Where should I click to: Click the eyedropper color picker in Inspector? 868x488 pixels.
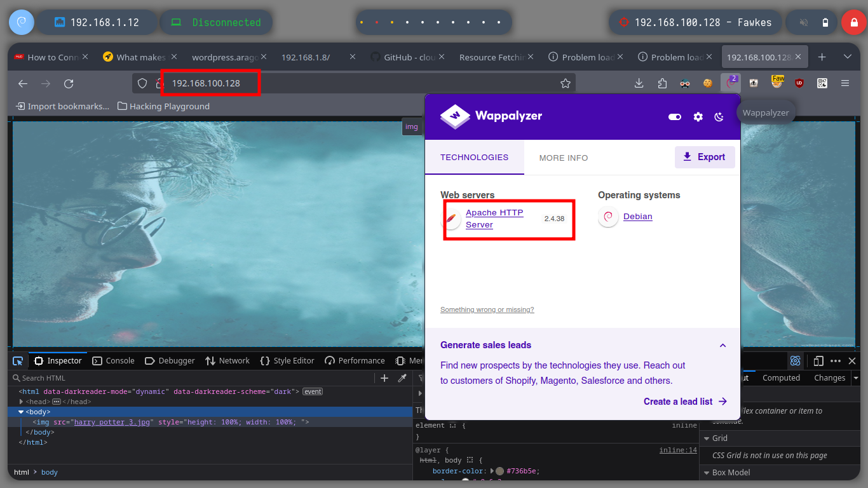point(402,378)
